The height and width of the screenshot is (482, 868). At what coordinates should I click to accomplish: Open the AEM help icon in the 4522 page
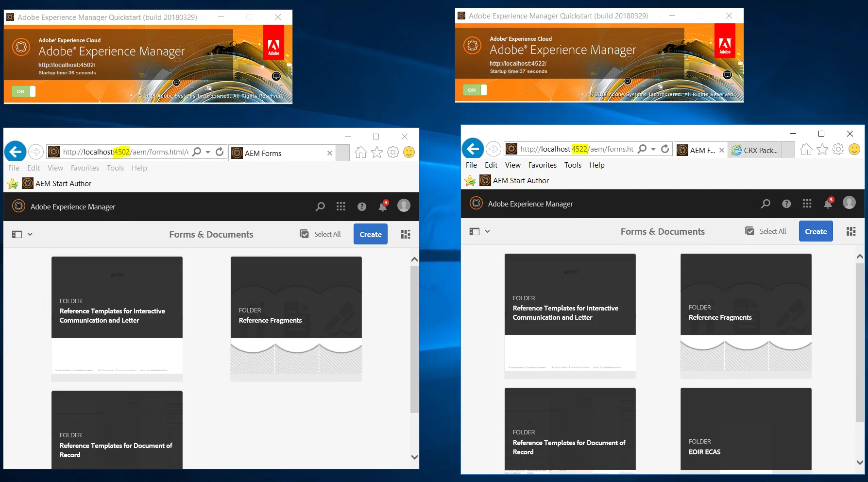pyautogui.click(x=786, y=204)
